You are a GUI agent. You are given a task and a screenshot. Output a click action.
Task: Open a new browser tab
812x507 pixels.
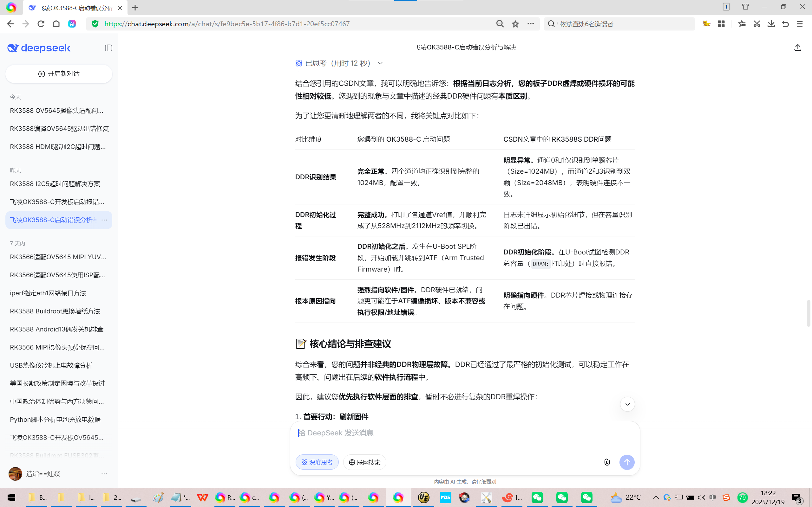tap(135, 8)
